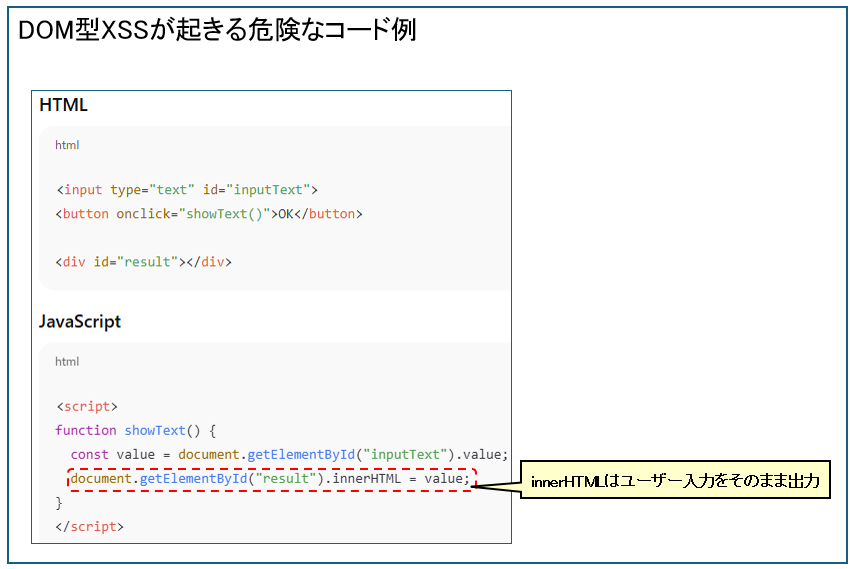The image size is (850, 569).
Task: Click the opening <script> tag line
Action: point(87,406)
